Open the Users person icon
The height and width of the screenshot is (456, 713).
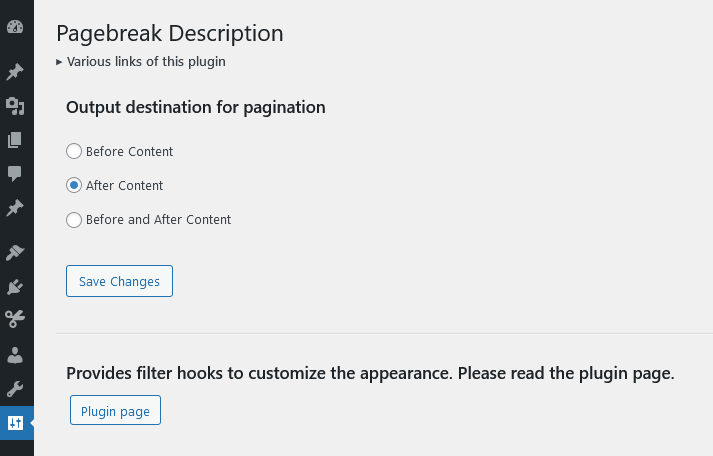click(15, 354)
